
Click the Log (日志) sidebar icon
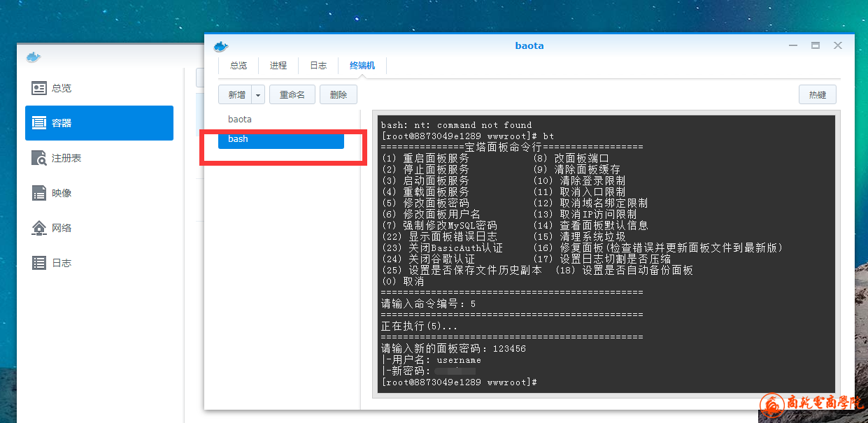pyautogui.click(x=39, y=263)
